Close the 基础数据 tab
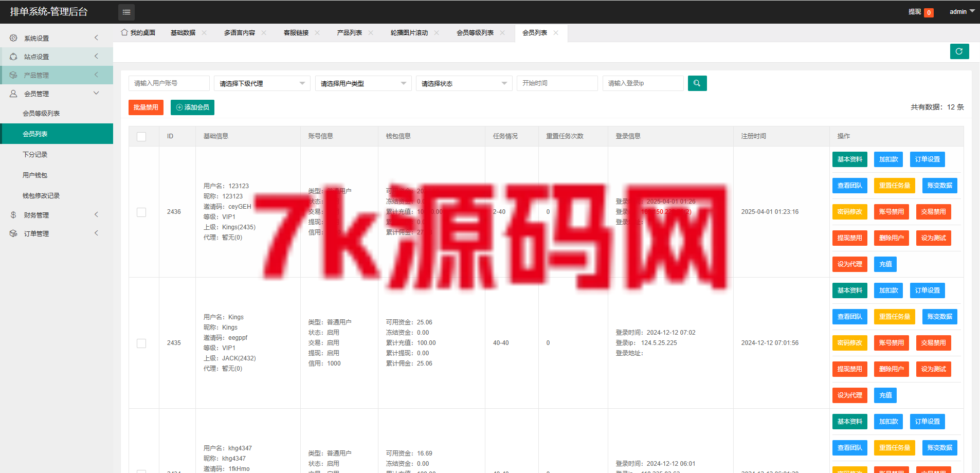Image resolution: width=980 pixels, height=473 pixels. [x=204, y=32]
